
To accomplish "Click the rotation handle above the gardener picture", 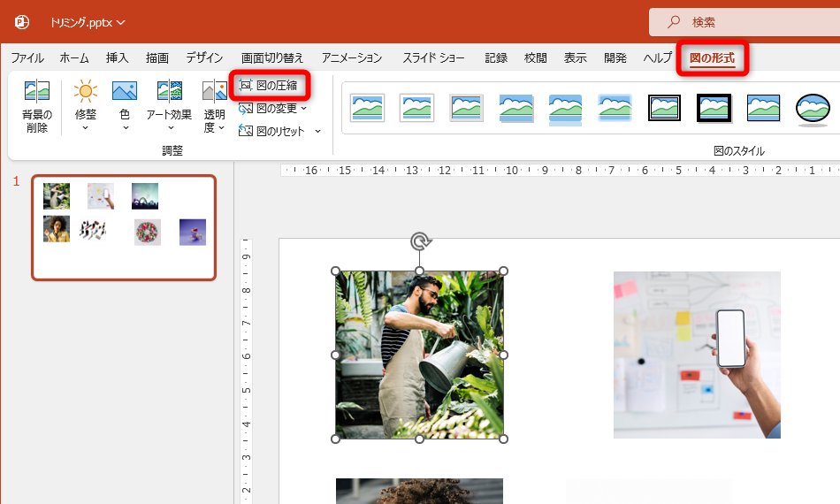I will (420, 241).
